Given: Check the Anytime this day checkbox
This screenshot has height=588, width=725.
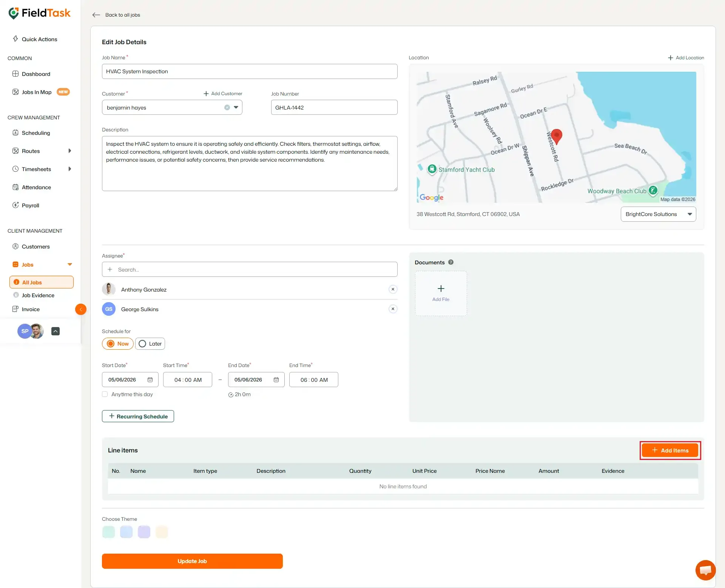Looking at the screenshot, I should point(105,394).
